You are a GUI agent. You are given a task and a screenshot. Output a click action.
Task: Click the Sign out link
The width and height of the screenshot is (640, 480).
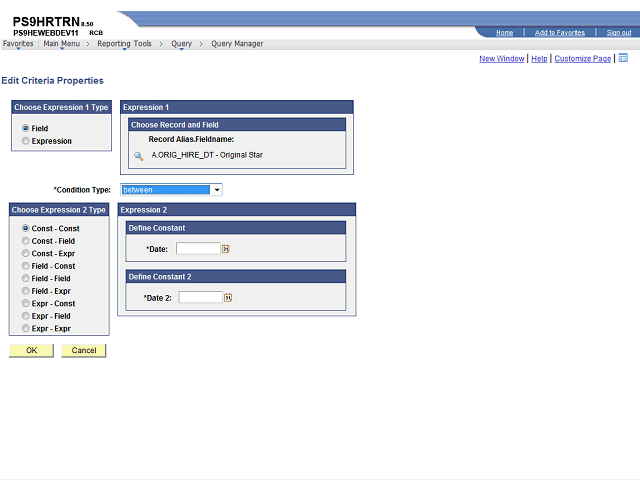[619, 33]
